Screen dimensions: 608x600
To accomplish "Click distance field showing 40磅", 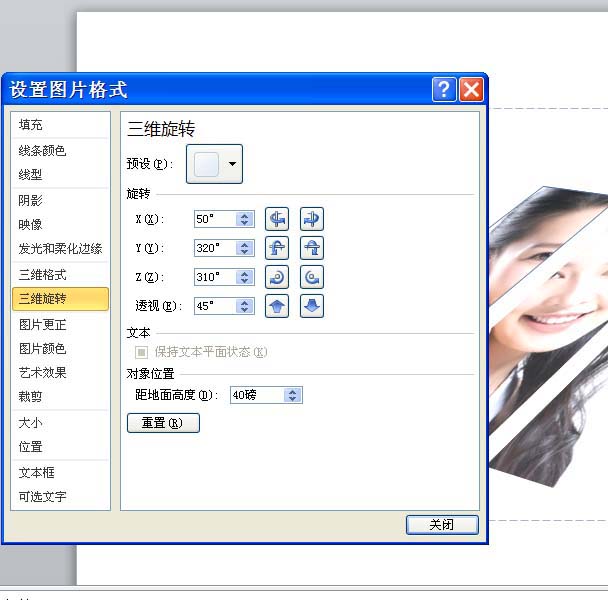I will tap(266, 395).
